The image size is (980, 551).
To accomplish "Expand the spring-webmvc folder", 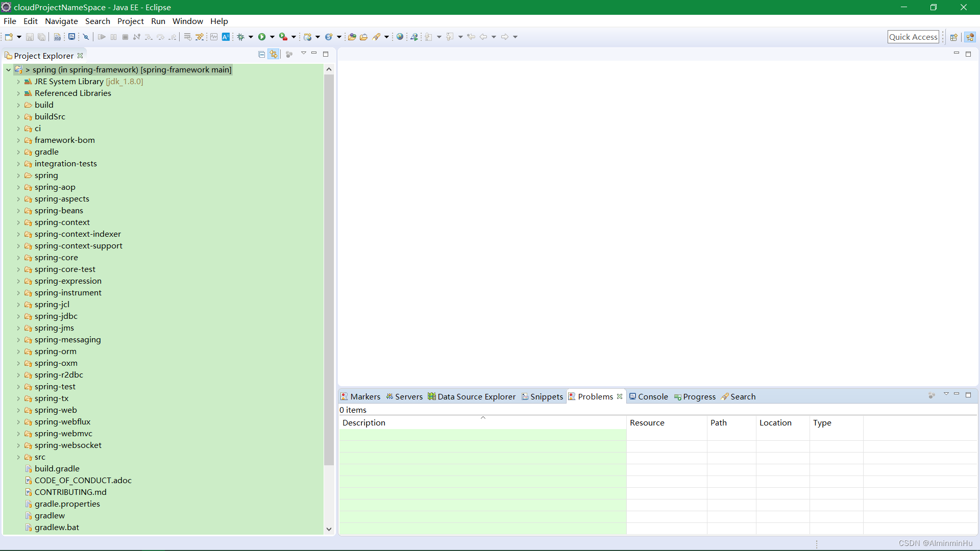I will (x=18, y=434).
